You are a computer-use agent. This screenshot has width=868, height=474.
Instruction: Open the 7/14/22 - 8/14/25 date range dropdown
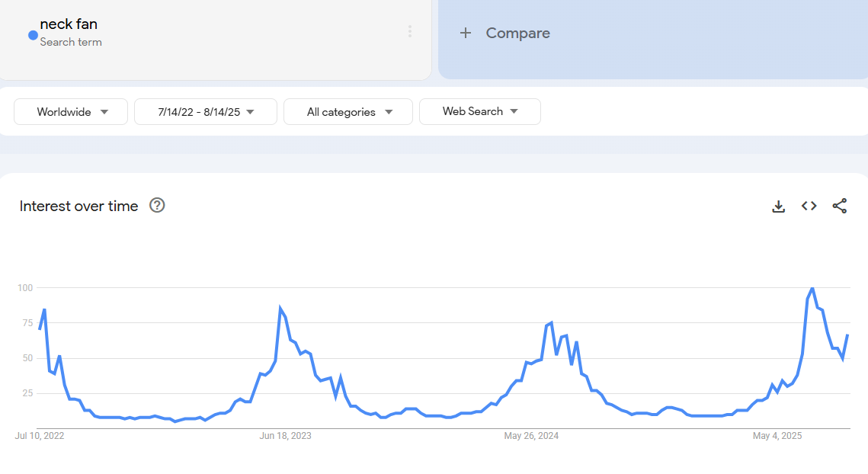206,112
